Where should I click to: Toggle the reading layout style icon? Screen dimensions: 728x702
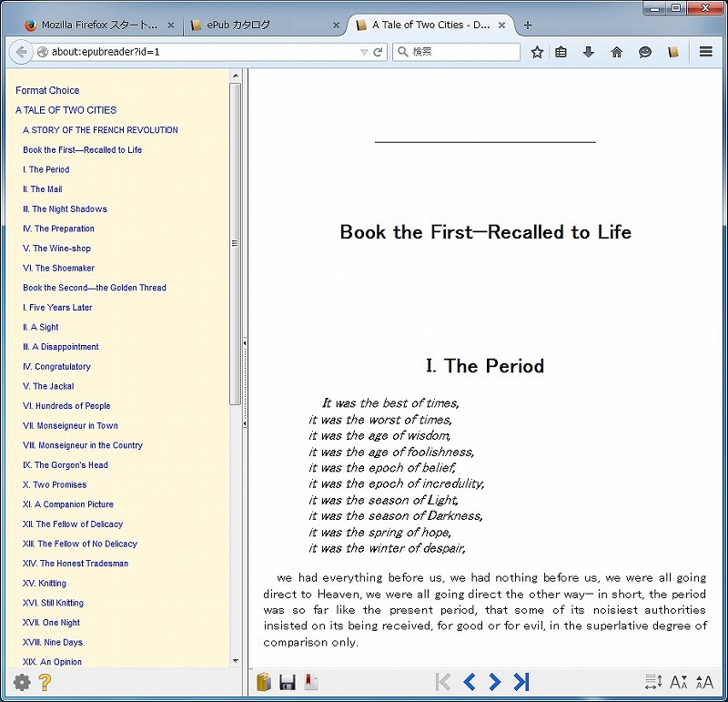(653, 682)
